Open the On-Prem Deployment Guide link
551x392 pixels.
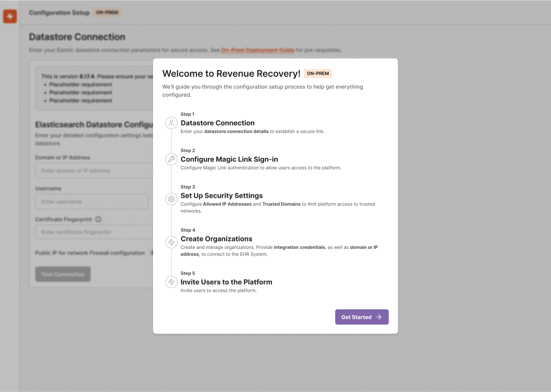[x=258, y=50]
